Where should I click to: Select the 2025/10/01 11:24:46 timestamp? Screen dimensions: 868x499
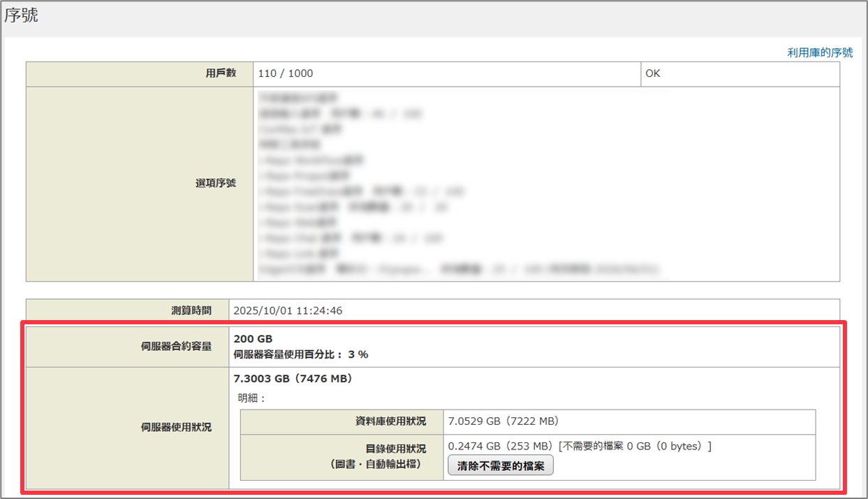288,310
